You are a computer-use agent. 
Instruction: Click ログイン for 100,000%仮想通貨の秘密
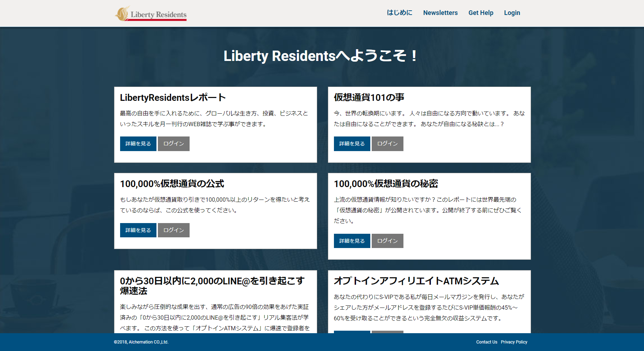(387, 241)
